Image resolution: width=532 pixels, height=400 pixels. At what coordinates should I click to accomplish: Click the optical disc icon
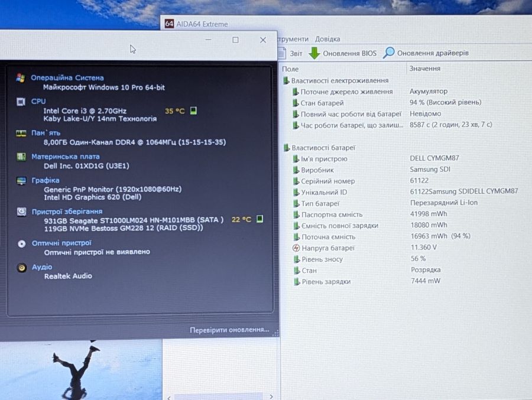click(x=22, y=243)
